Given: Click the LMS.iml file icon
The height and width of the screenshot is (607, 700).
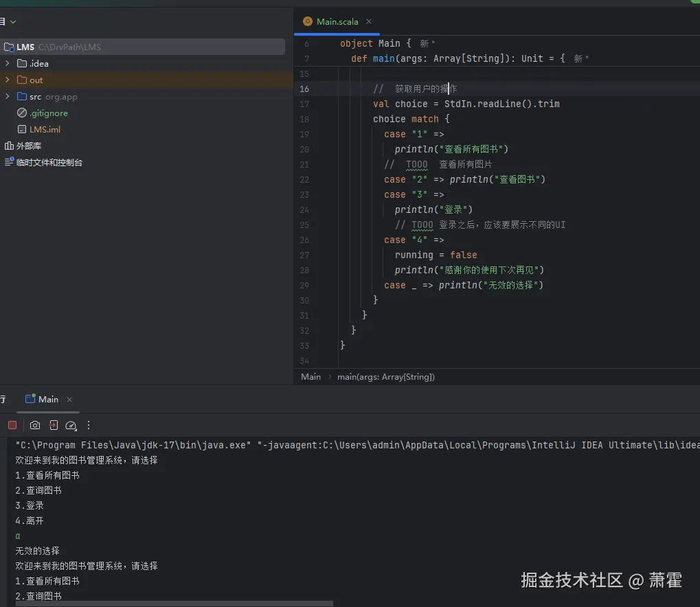Looking at the screenshot, I should pyautogui.click(x=22, y=129).
